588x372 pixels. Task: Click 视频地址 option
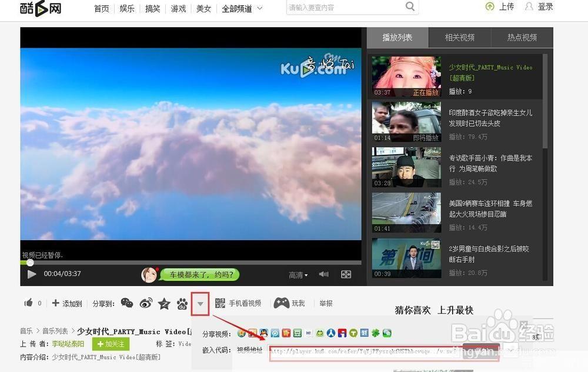coord(249,350)
